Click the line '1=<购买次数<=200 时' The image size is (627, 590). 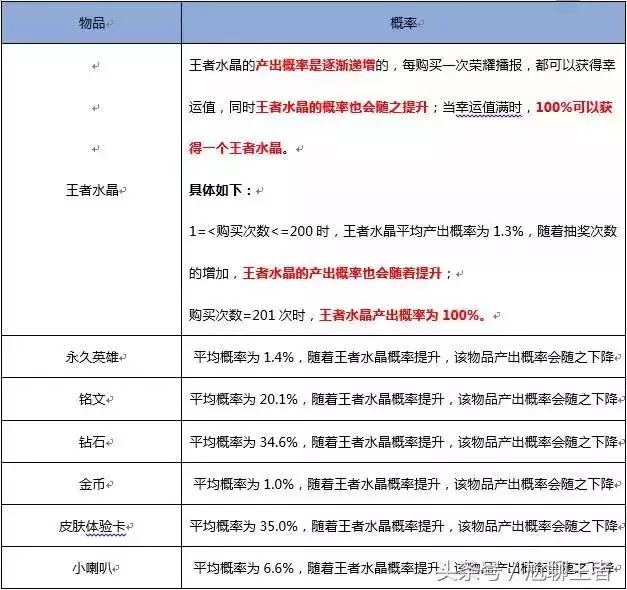tap(259, 231)
